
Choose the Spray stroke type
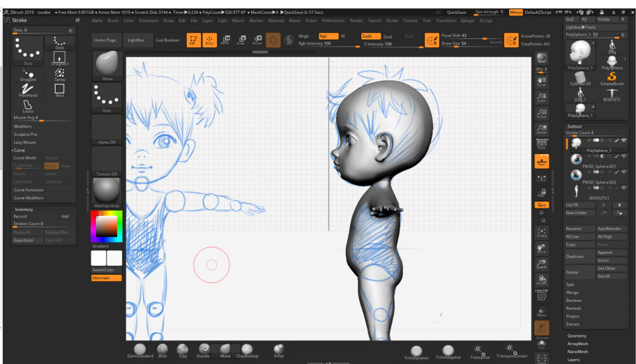(60, 75)
